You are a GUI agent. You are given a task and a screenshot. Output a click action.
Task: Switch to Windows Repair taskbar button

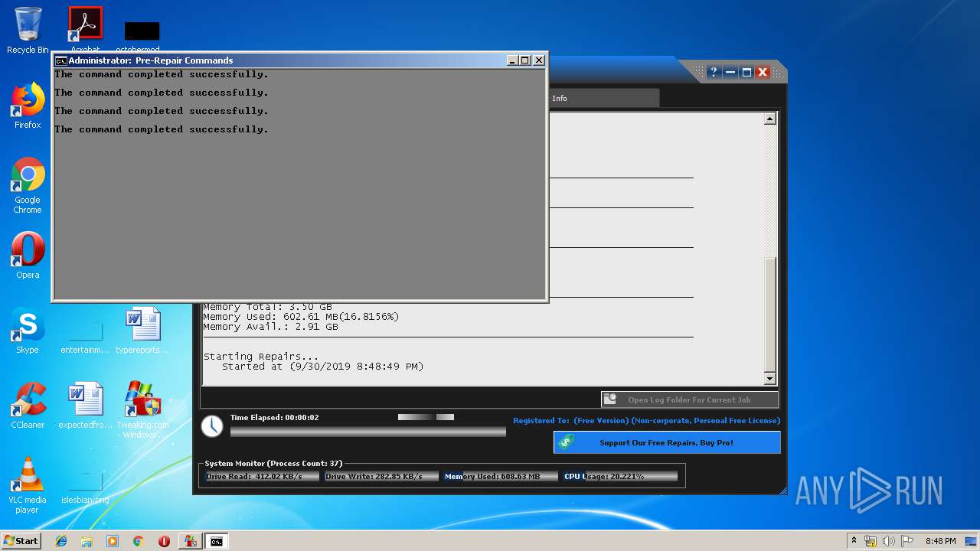click(x=190, y=541)
